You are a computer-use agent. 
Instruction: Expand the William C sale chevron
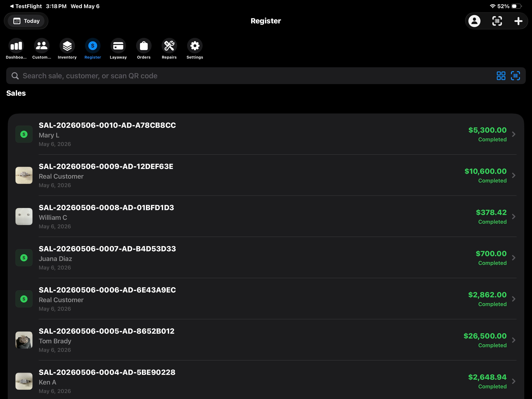pyautogui.click(x=513, y=217)
